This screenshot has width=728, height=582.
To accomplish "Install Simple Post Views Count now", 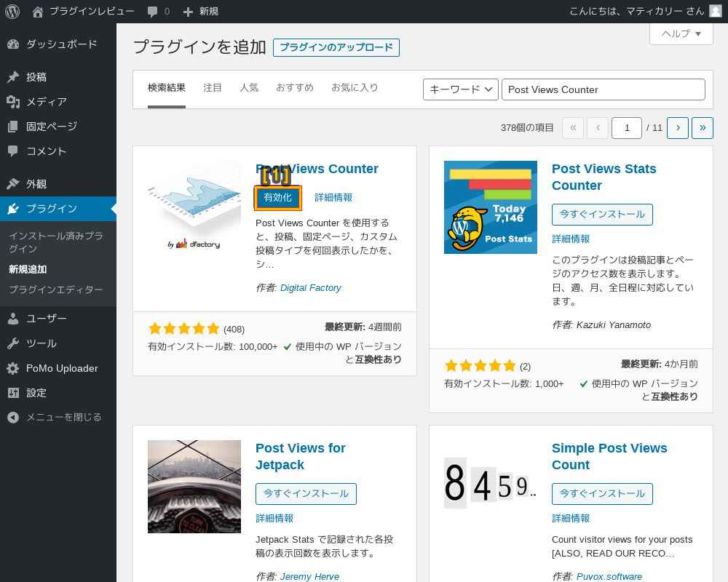I will click(x=602, y=494).
